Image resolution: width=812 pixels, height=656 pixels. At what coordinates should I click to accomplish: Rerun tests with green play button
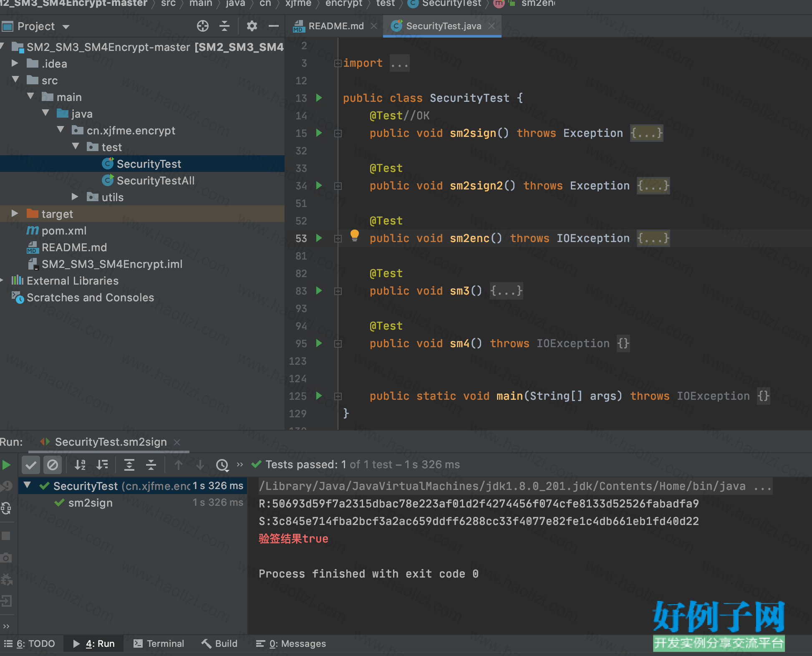(7, 465)
